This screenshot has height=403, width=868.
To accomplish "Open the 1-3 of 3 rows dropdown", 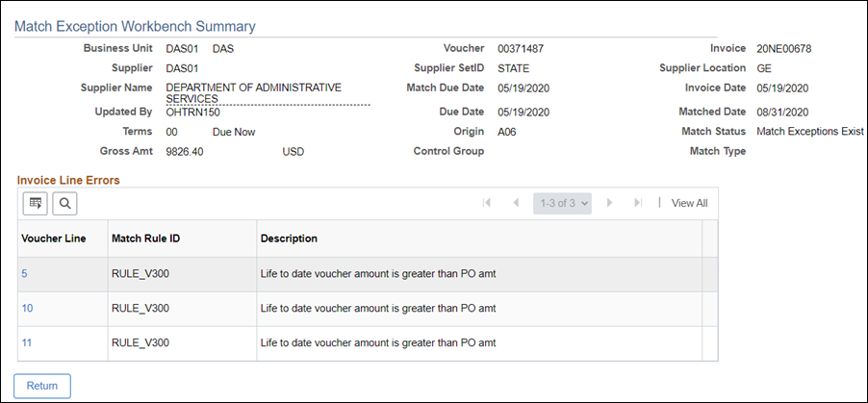I will 563,203.
